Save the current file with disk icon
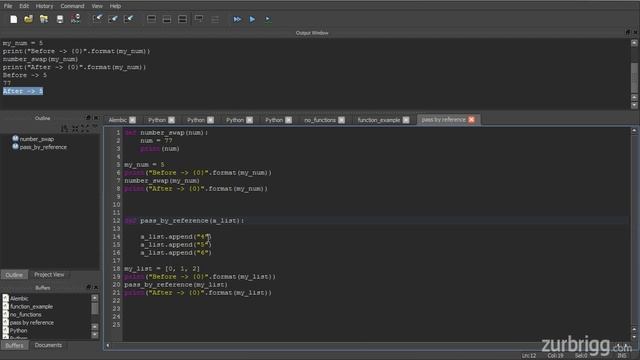The height and width of the screenshot is (360, 640). tap(60, 19)
